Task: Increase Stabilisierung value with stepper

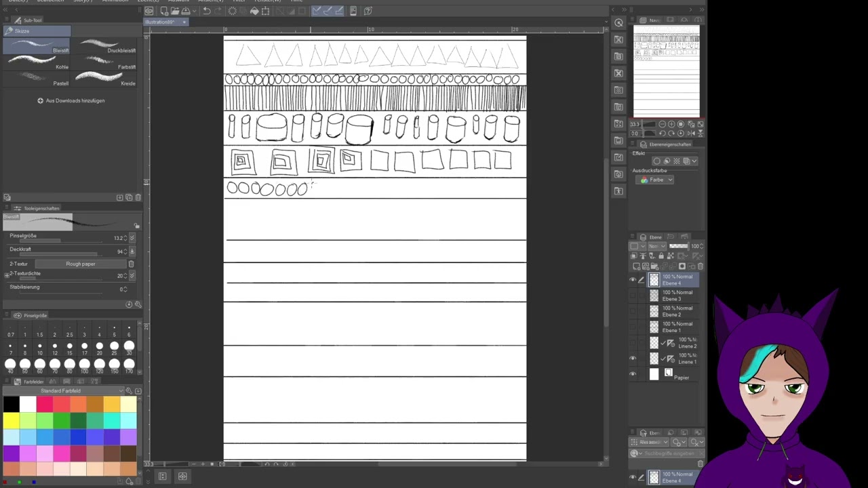Action: pyautogui.click(x=125, y=287)
